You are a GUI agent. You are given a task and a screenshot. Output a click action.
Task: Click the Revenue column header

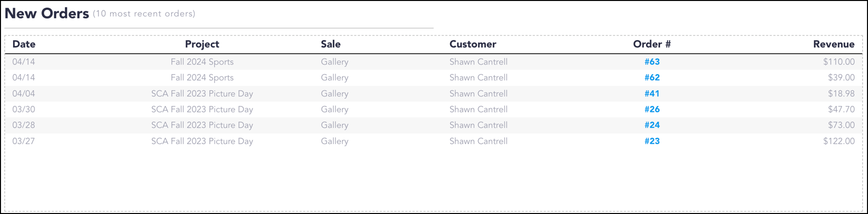[834, 44]
